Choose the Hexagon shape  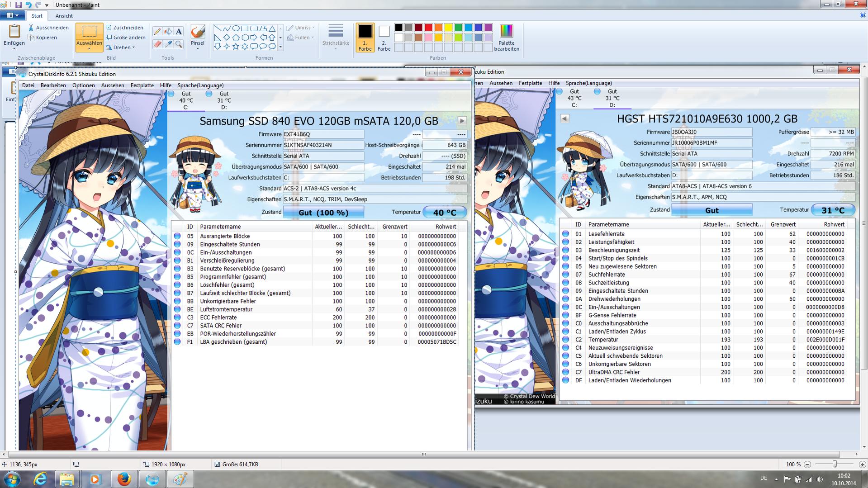(x=245, y=37)
